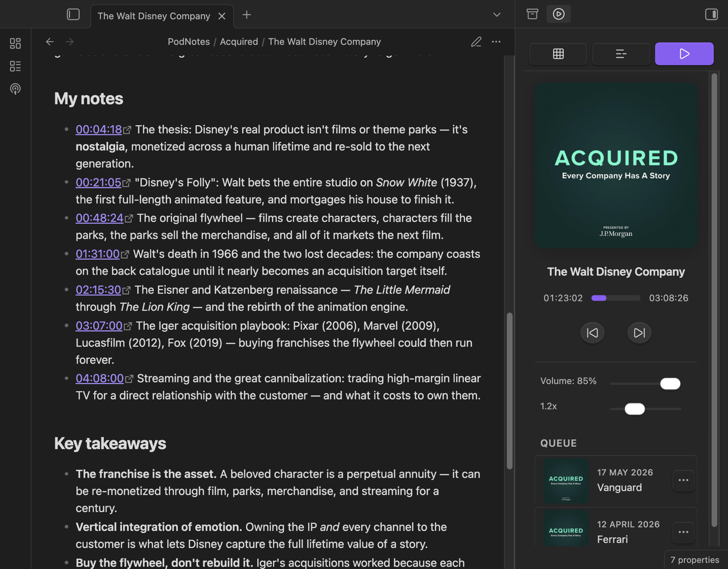728x569 pixels.
Task: Skip backward in the podcast player
Action: (x=593, y=333)
